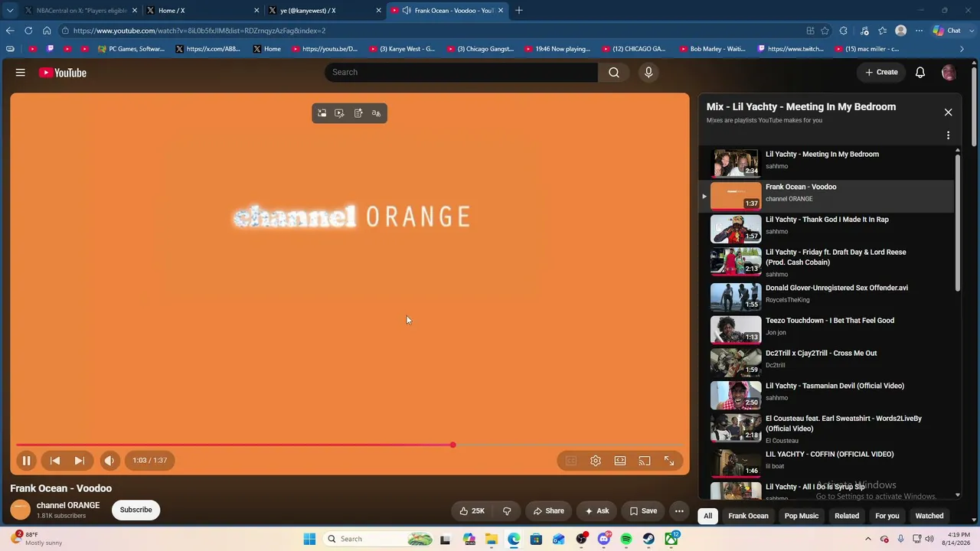Seek using the red progress bar

[x=350, y=445]
